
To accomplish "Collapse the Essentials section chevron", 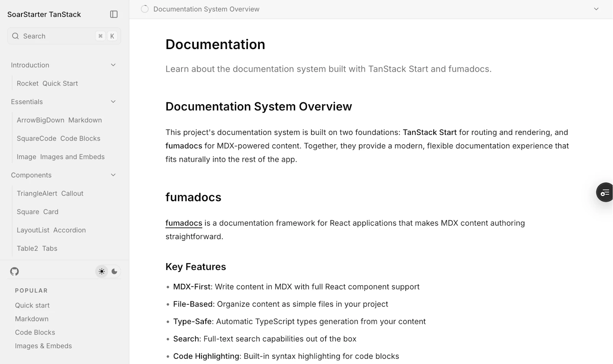I will (x=113, y=102).
